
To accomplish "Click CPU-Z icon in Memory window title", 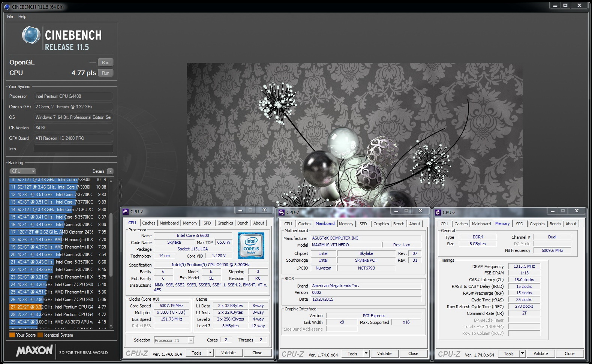I will [x=438, y=213].
